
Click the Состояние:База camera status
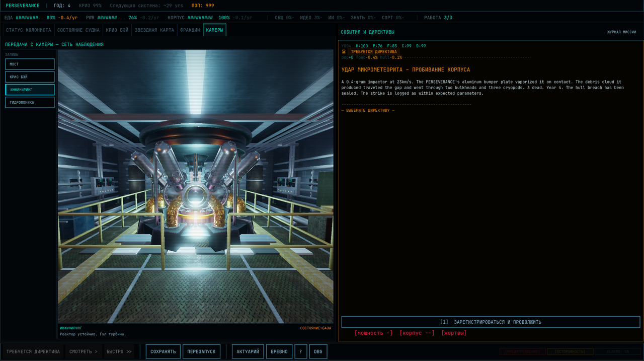[x=316, y=328]
